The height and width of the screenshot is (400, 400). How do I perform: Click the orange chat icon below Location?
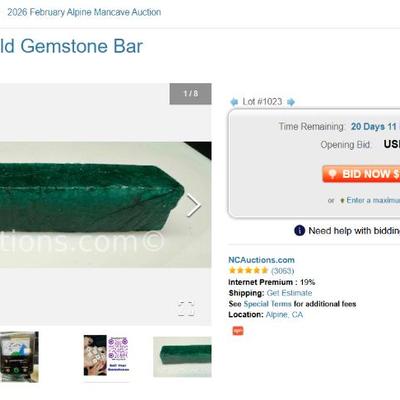[x=238, y=331]
